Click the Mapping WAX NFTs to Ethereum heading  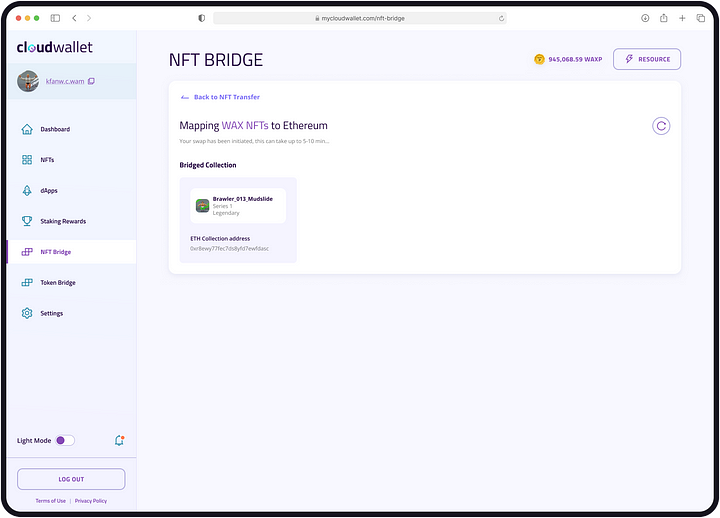pos(253,125)
